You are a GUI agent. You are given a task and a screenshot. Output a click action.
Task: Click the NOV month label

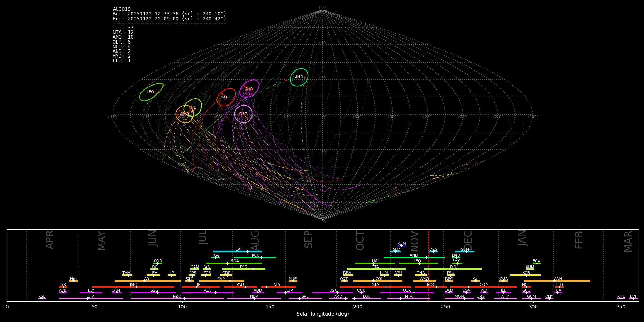pos(415,241)
